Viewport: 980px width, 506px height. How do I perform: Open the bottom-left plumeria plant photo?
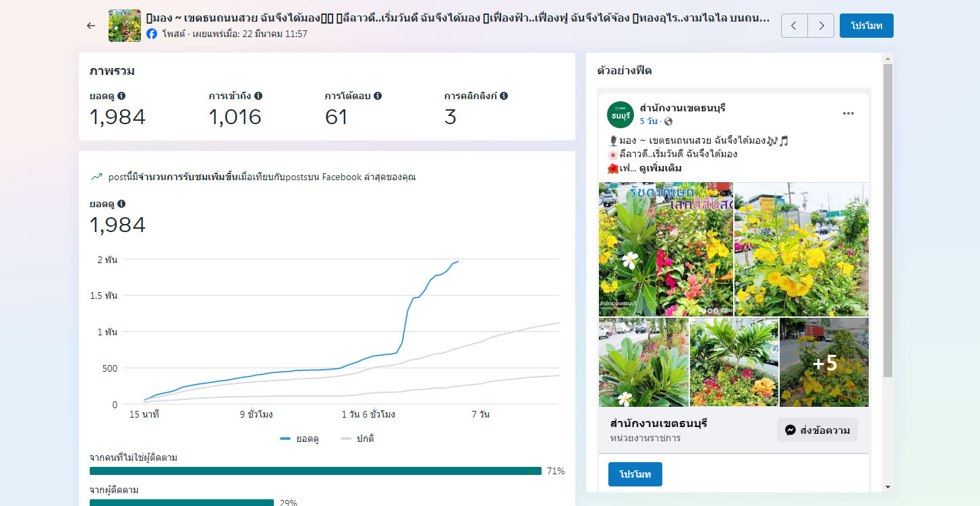(643, 362)
